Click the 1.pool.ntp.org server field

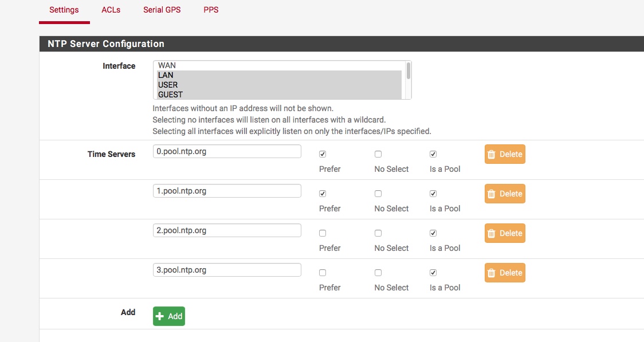click(227, 191)
